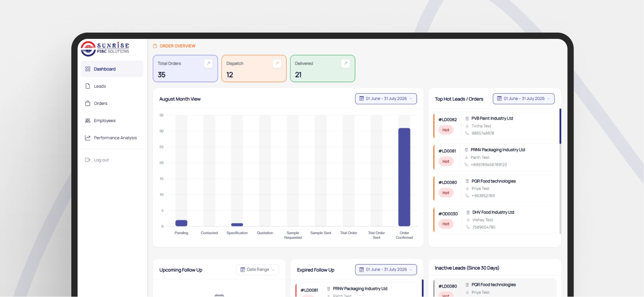
Task: Click the Performance Analysis chart icon
Action: pos(88,137)
